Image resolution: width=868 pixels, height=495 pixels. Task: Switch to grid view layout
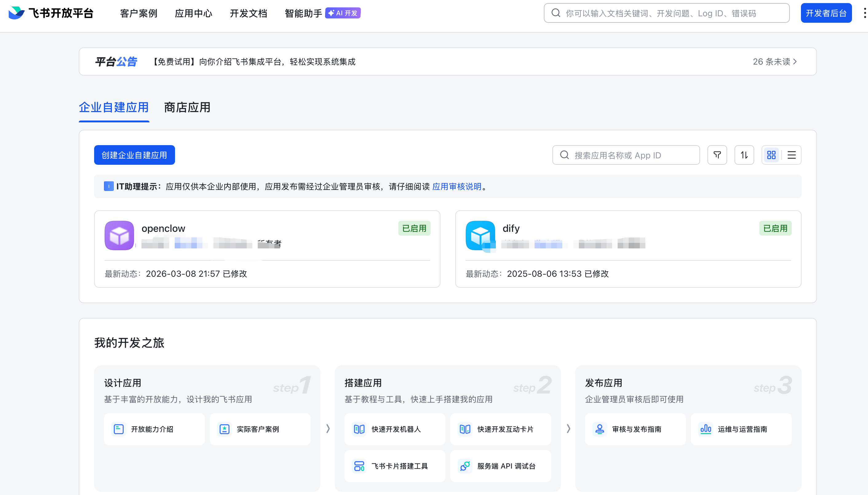[771, 155]
